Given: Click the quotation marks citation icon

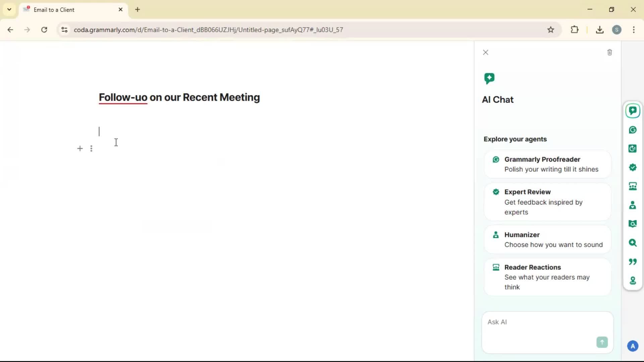Looking at the screenshot, I should tap(633, 261).
